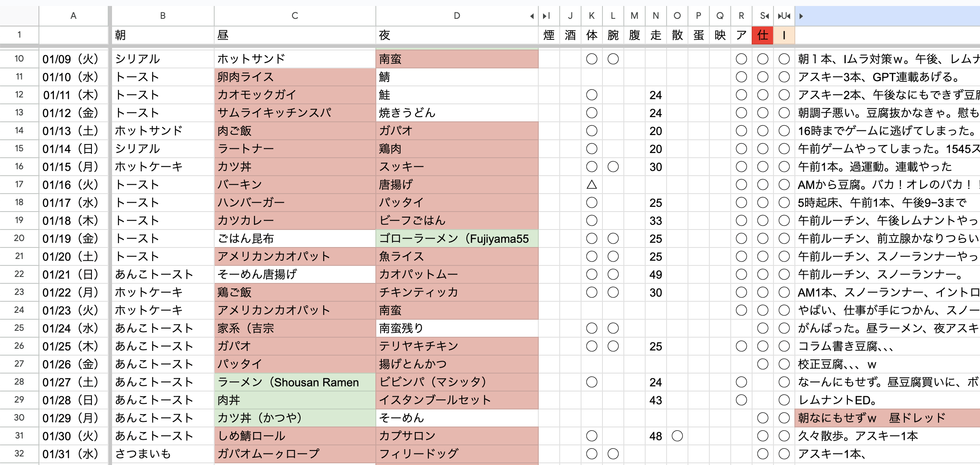Select the 焼きうどん cell

point(457,112)
